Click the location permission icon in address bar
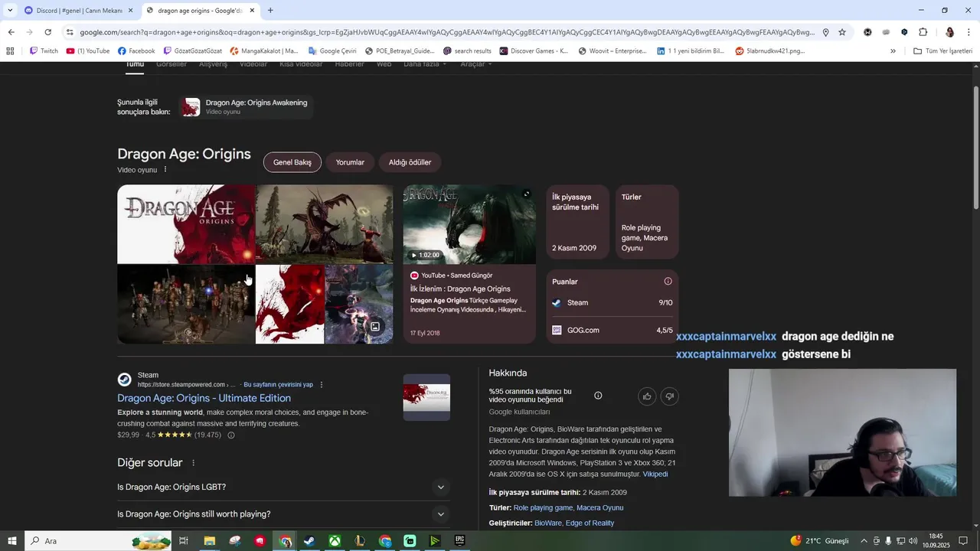The height and width of the screenshot is (551, 980). point(825,32)
